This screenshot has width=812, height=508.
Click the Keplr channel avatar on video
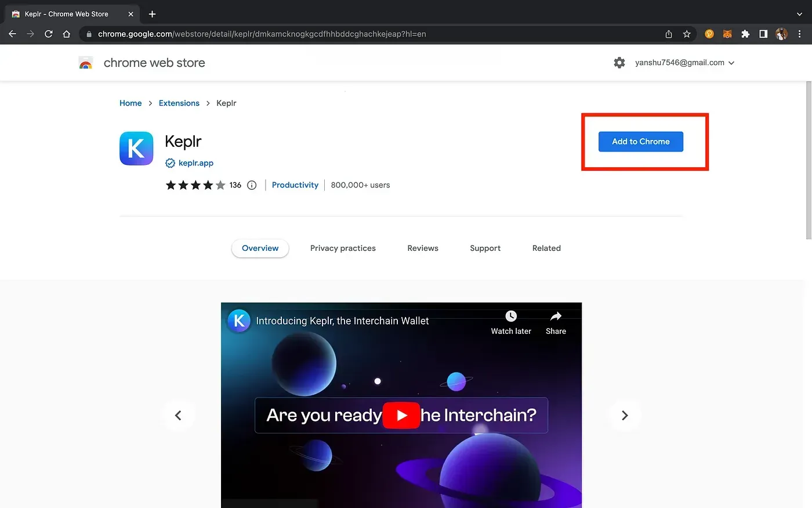[x=238, y=320]
